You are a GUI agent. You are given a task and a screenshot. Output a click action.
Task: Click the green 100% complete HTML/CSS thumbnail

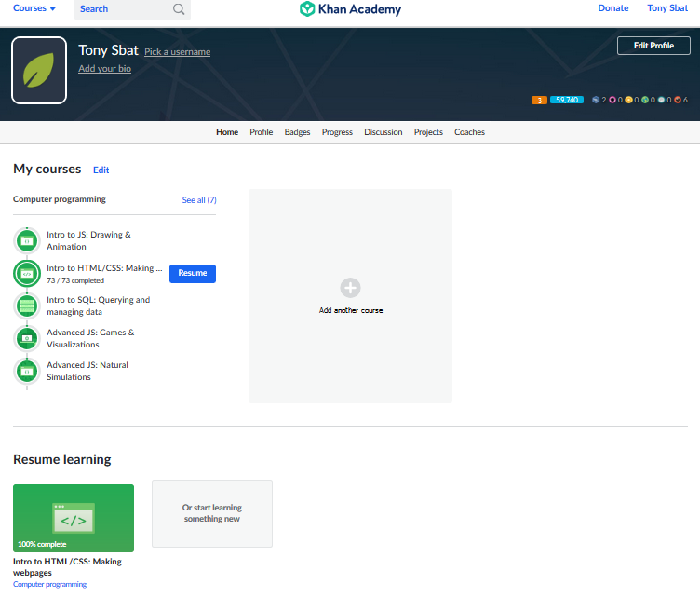click(74, 518)
